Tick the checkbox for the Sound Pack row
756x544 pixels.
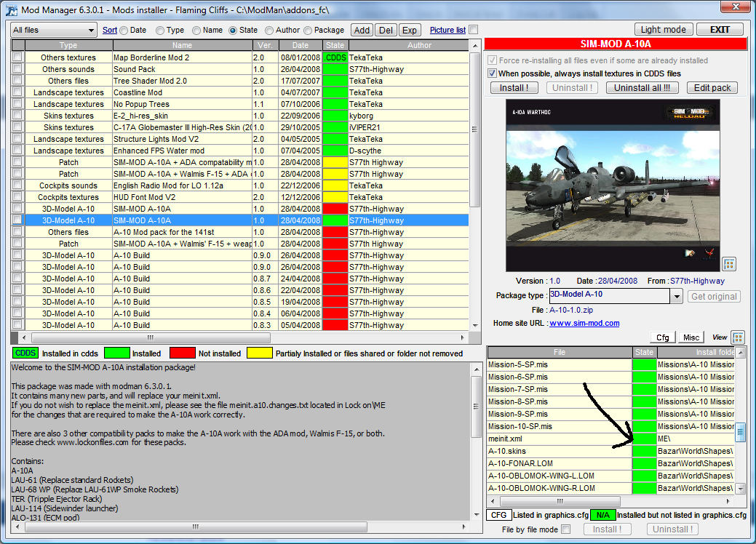17,69
